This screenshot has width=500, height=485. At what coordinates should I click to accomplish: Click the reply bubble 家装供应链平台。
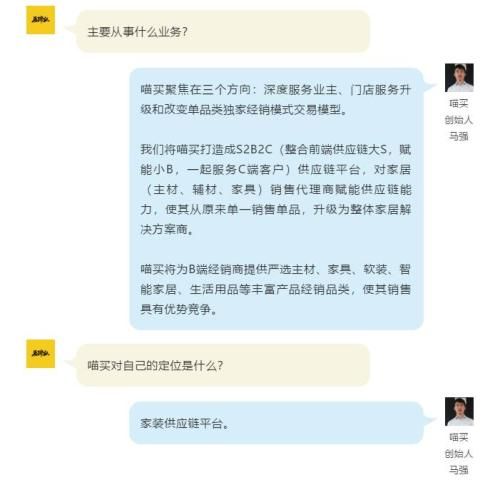click(x=276, y=423)
